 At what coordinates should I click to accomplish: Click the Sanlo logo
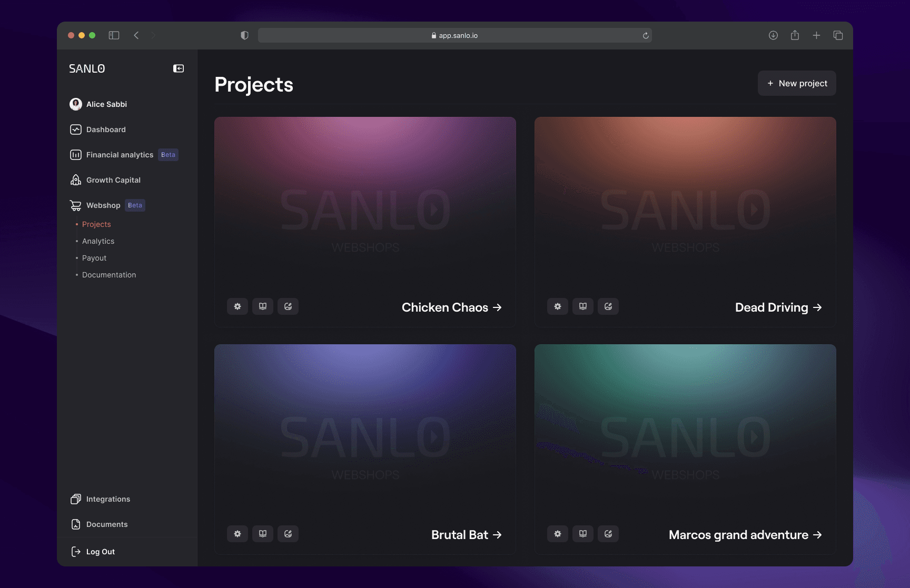pyautogui.click(x=87, y=68)
